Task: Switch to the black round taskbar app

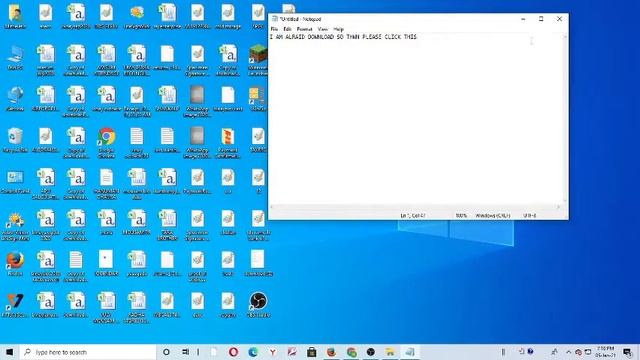Action: 371,352
